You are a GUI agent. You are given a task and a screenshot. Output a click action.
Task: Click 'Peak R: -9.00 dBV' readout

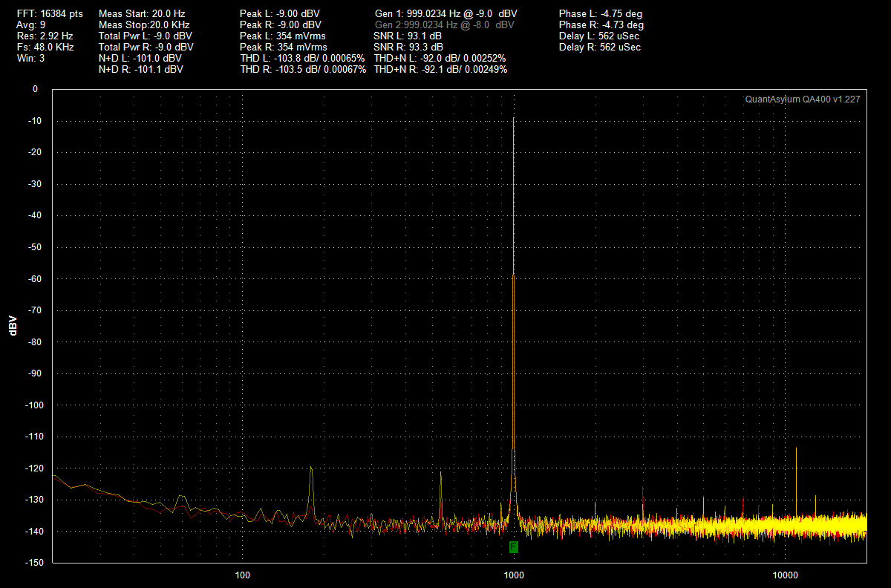pos(281,25)
